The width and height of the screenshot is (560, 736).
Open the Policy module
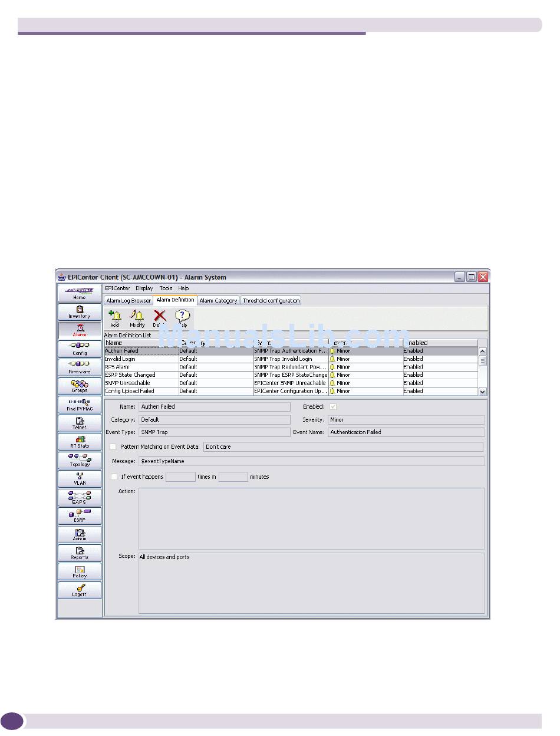(x=80, y=571)
